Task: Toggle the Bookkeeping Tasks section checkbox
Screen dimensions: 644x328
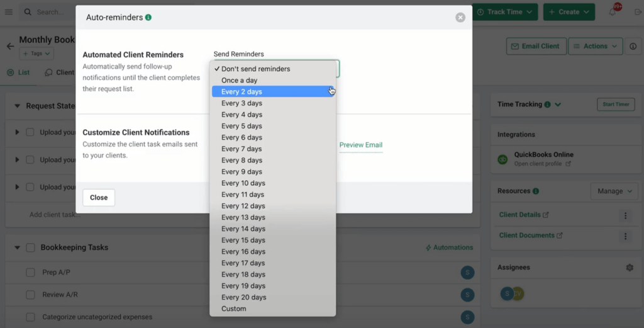Action: pos(30,248)
